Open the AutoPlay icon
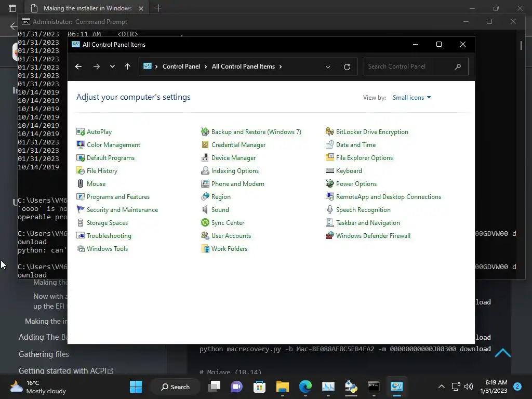The width and height of the screenshot is (532, 399). [x=81, y=131]
